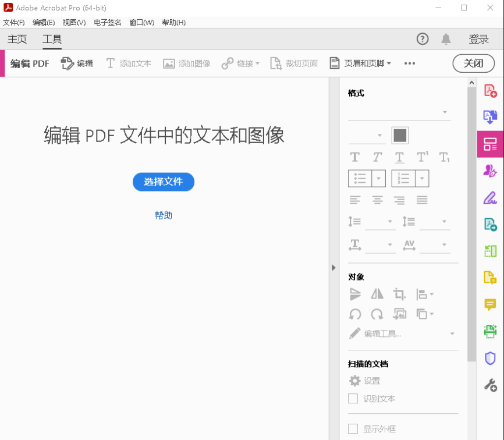Apply bold text format icon
Viewport: 504px width, 440px height.
[355, 157]
